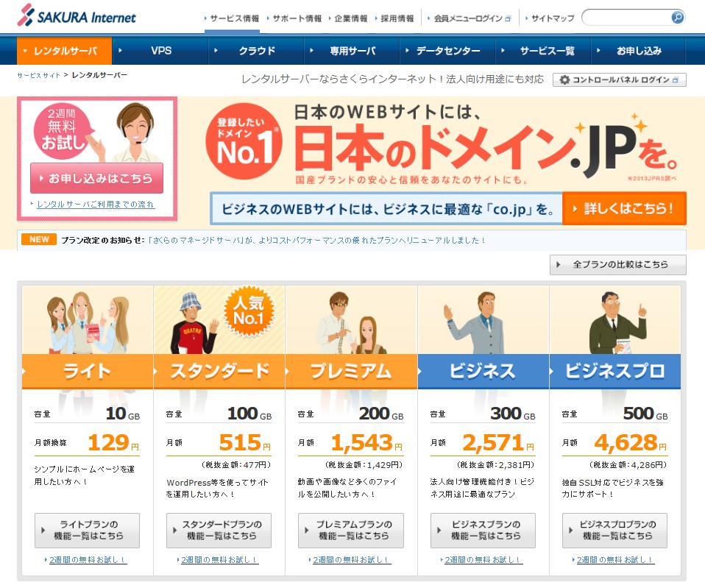Open the サポート情報 top menu
Image resolution: width=705 pixels, height=588 pixels.
tap(294, 18)
